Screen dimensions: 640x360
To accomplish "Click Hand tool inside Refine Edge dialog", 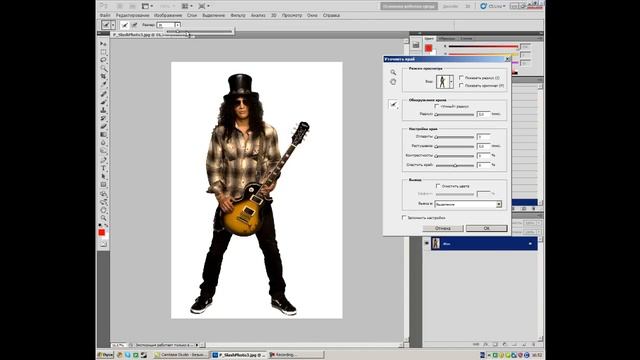I will click(x=393, y=82).
